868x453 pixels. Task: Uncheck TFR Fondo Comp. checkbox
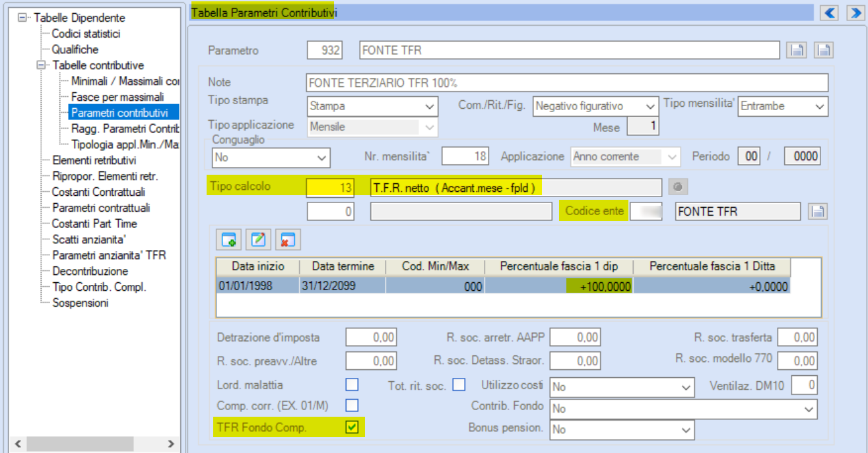352,427
